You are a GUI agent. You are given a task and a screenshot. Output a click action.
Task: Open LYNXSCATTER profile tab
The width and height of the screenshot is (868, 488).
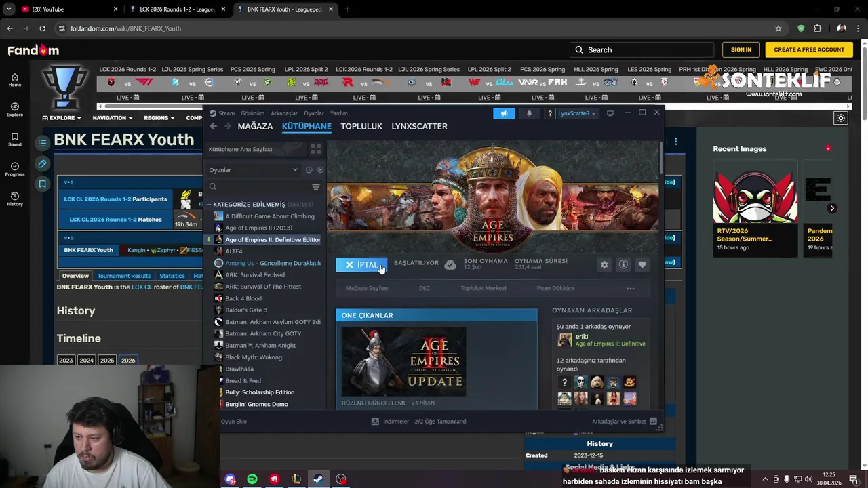419,126
